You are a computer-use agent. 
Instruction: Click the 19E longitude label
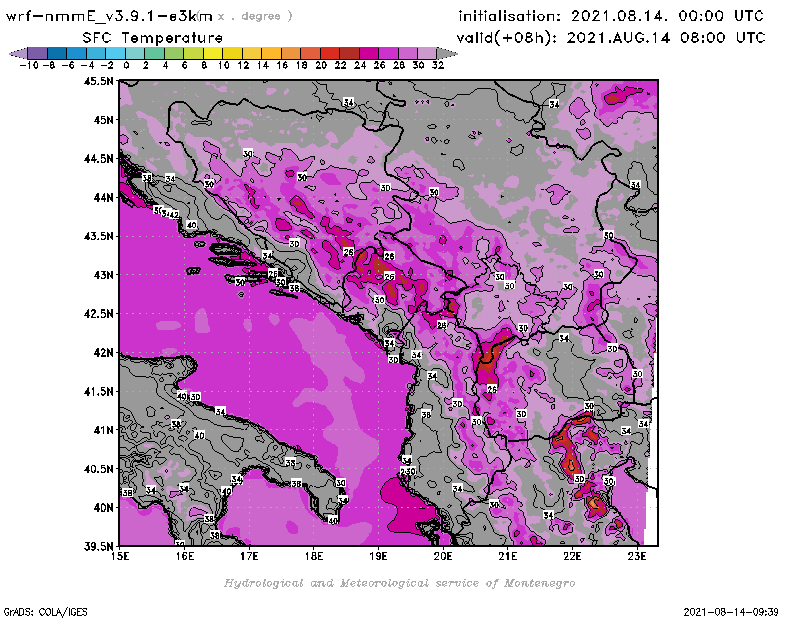pos(378,556)
